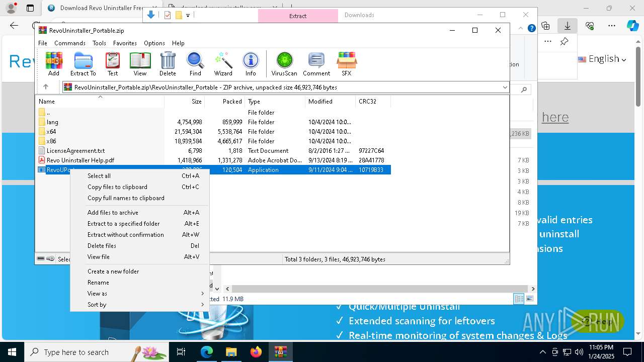Choose Copy full names to clipboard
Screen dimensions: 644x362
tap(139, 198)
